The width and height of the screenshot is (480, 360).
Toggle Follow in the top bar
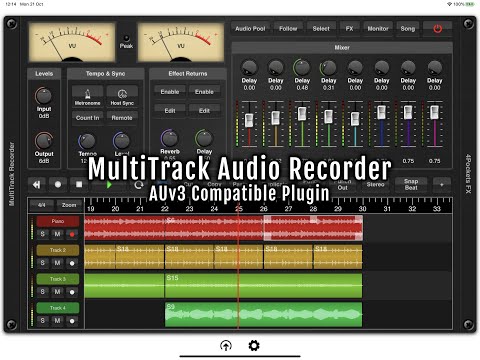click(x=288, y=29)
